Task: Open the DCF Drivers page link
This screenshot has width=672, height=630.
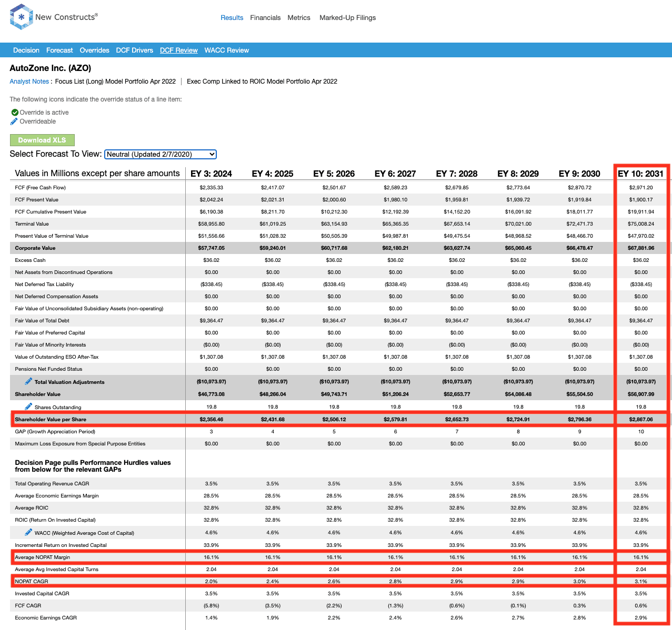Action: [x=135, y=50]
